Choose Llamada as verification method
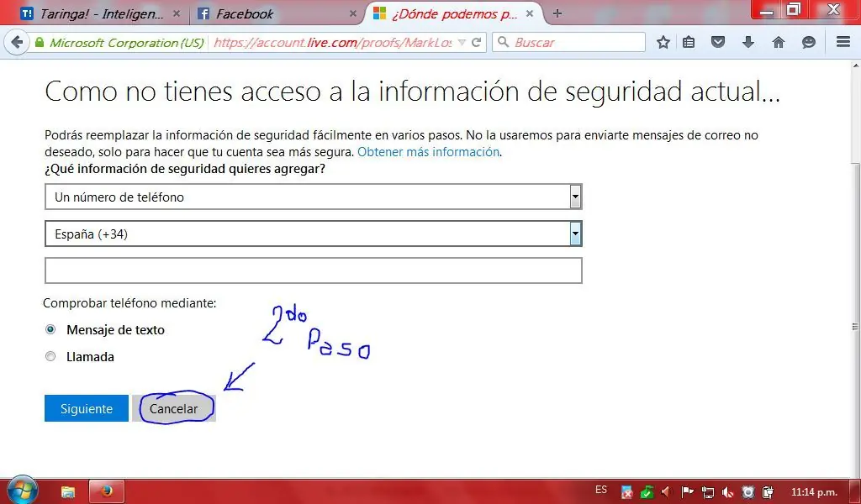 pyautogui.click(x=50, y=356)
